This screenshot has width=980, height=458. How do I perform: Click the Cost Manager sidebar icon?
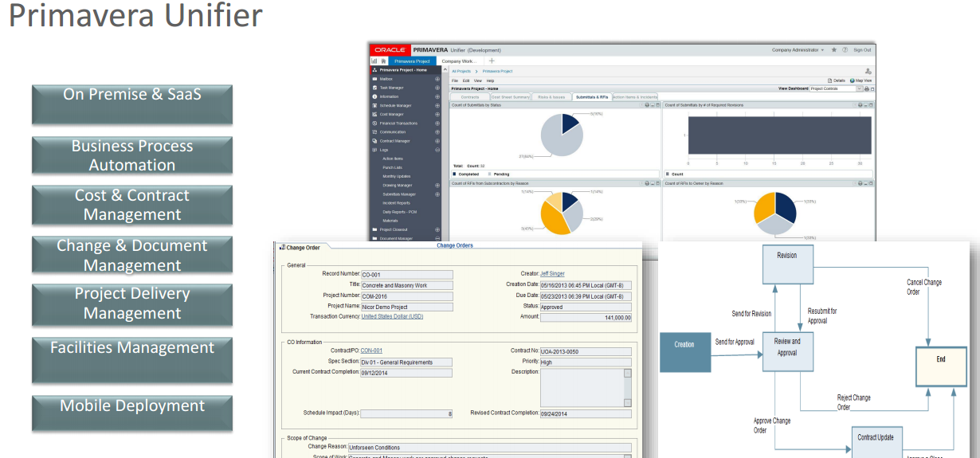click(374, 114)
